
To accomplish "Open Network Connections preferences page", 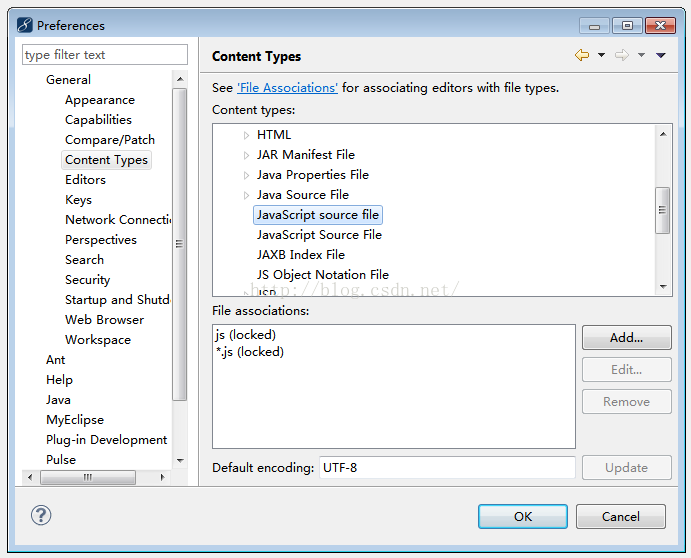I will click(x=118, y=219).
